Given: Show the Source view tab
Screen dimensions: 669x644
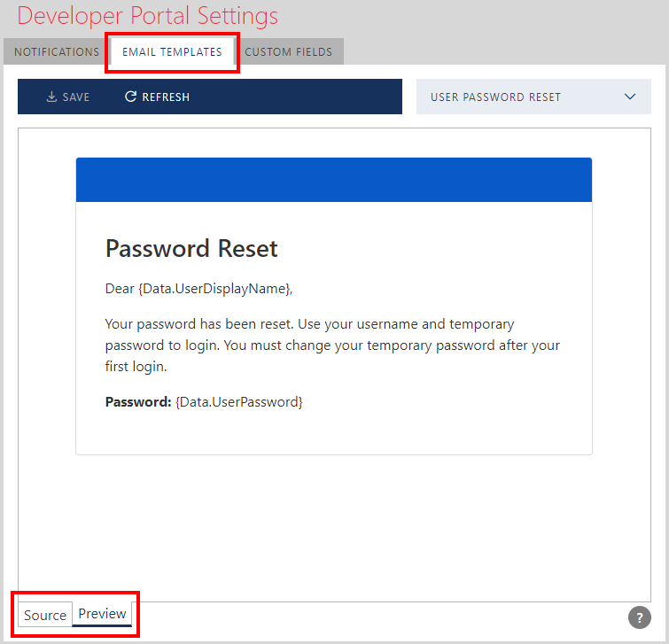Looking at the screenshot, I should pos(45,615).
